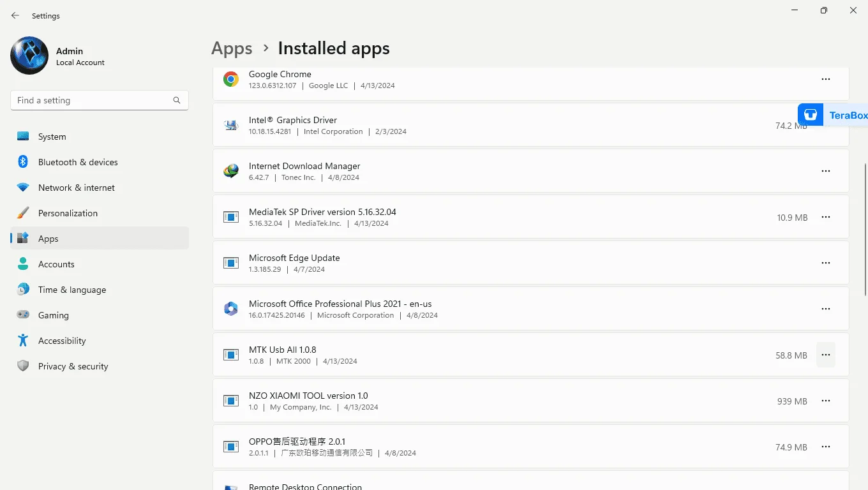Open more options for OPPO driver program
Image resolution: width=868 pixels, height=490 pixels.
pyautogui.click(x=826, y=447)
